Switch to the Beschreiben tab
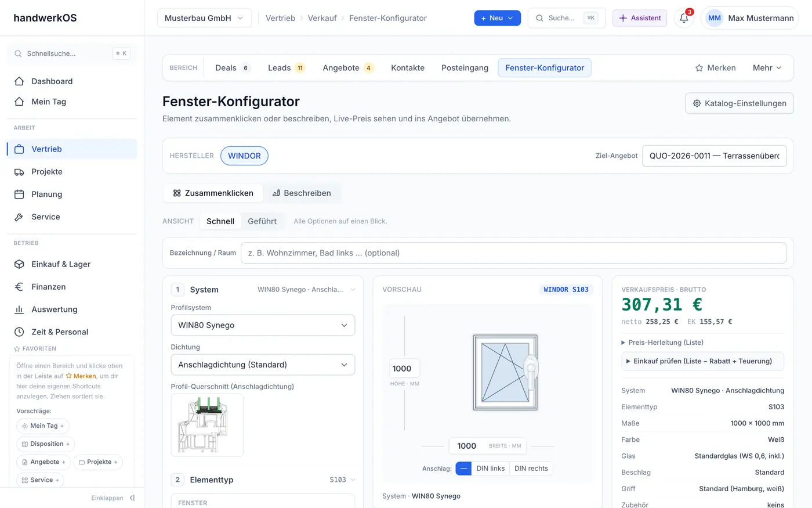 302,193
